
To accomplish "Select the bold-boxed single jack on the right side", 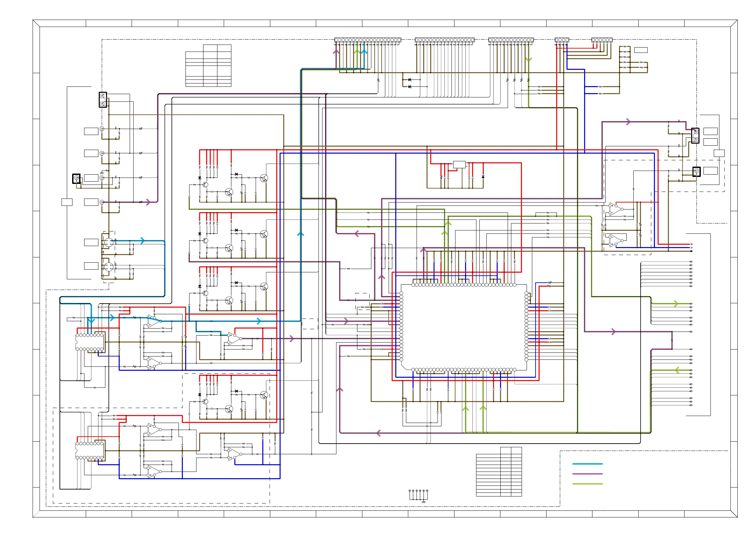I will coord(696,172).
